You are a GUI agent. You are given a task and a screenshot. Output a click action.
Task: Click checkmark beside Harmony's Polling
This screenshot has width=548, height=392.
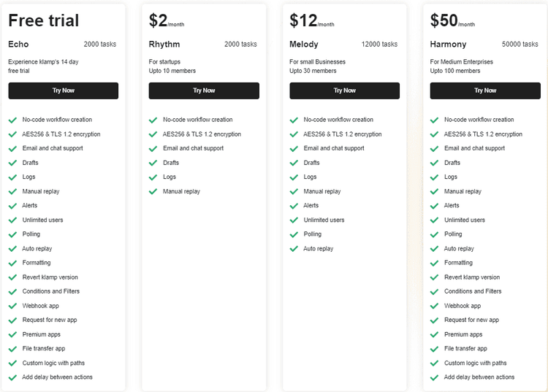(435, 234)
